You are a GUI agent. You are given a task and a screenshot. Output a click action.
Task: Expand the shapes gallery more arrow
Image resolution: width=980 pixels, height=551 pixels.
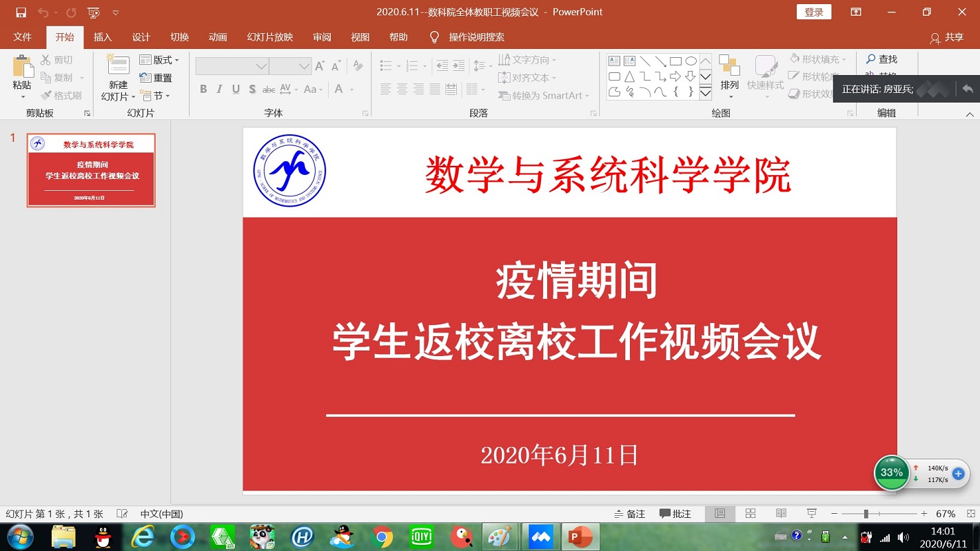point(705,93)
